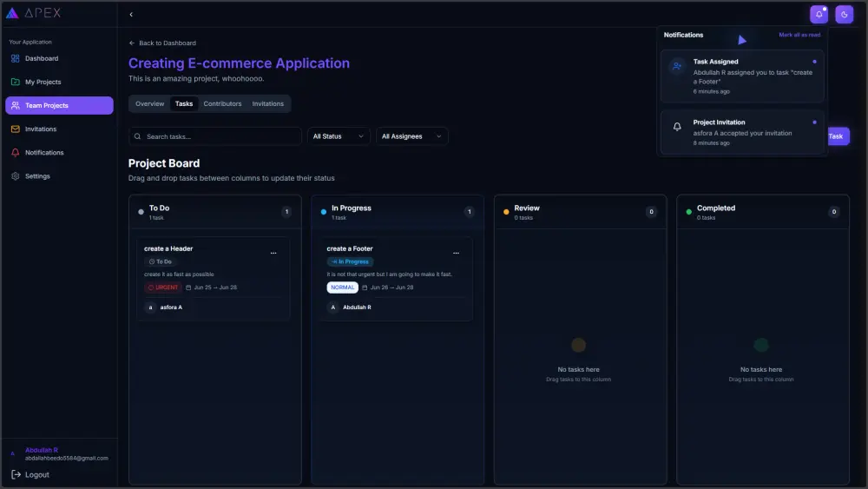Click the search magnifier icon
This screenshot has width=868, height=489.
(x=137, y=136)
